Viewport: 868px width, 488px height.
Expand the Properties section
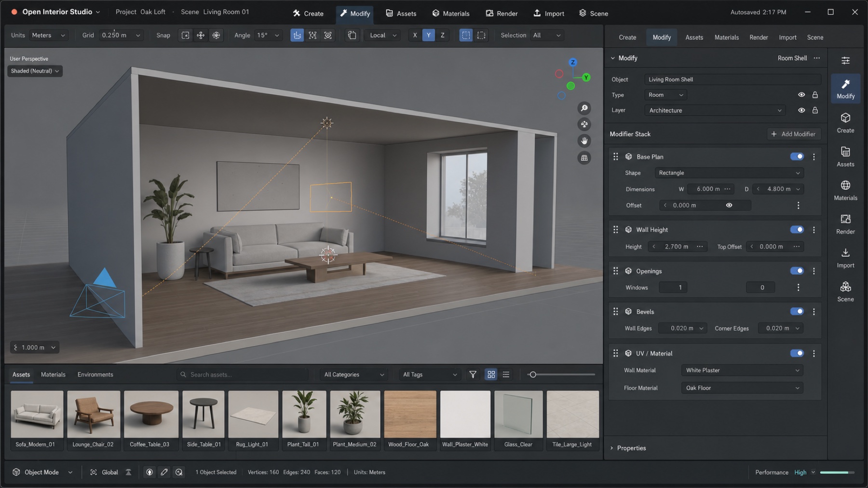pos(628,448)
